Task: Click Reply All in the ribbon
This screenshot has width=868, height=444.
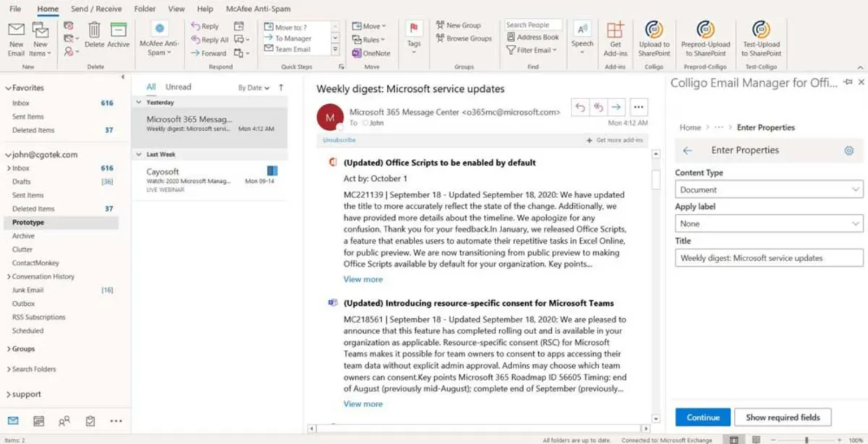Action: (x=209, y=40)
